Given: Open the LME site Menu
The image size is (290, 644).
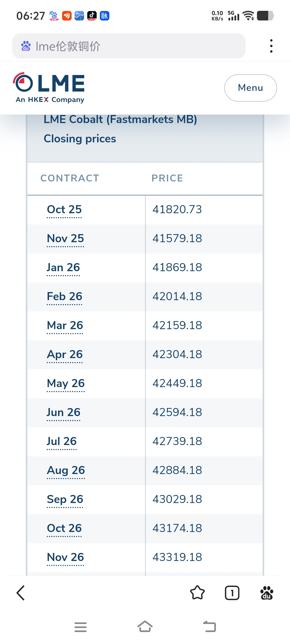Looking at the screenshot, I should [x=250, y=88].
